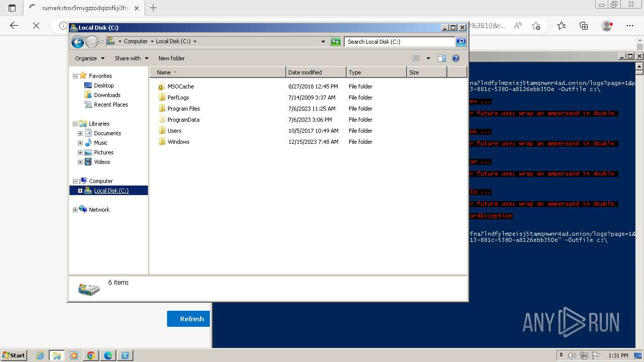Click the Back arrow in Explorer
Screen dimensions: 644x362
tap(77, 42)
